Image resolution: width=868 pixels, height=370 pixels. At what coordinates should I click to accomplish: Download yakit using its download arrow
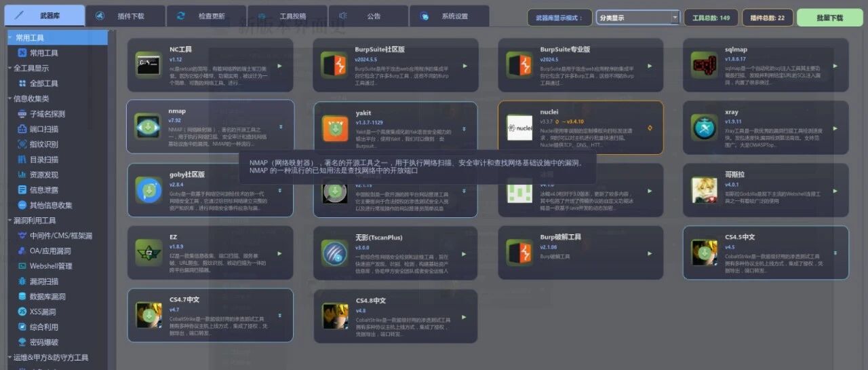(465, 128)
